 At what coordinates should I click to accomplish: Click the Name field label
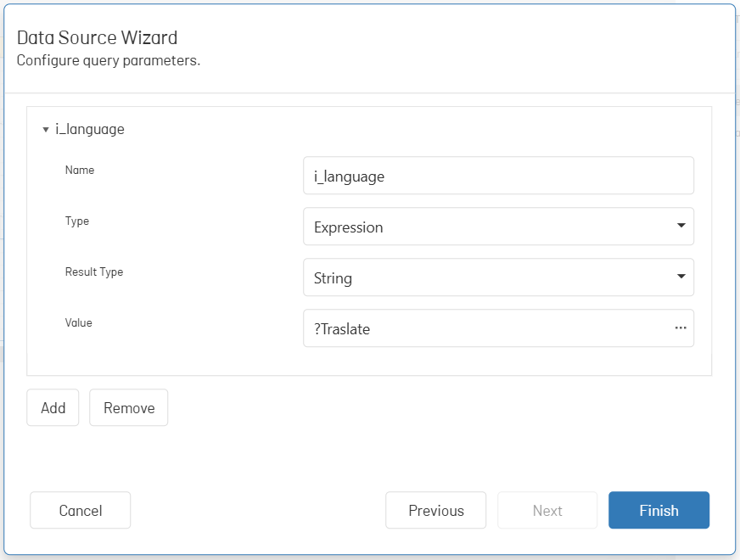80,171
